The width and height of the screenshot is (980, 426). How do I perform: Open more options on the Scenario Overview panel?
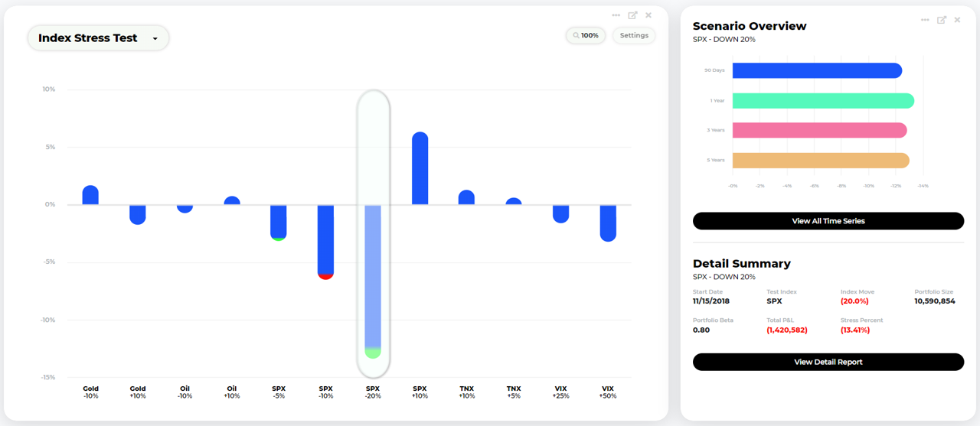[925, 20]
